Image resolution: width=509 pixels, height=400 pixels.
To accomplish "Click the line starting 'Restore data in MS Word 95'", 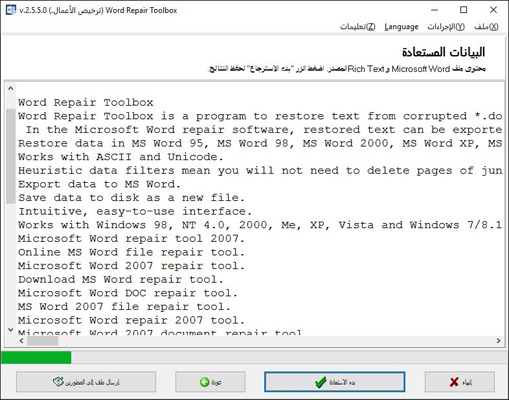I will (260, 144).
